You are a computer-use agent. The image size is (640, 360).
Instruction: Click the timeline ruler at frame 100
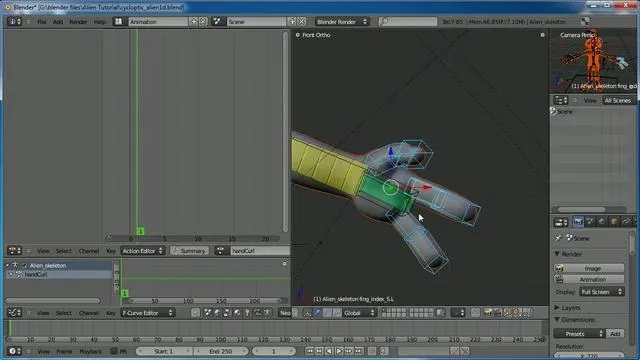tap(220, 339)
